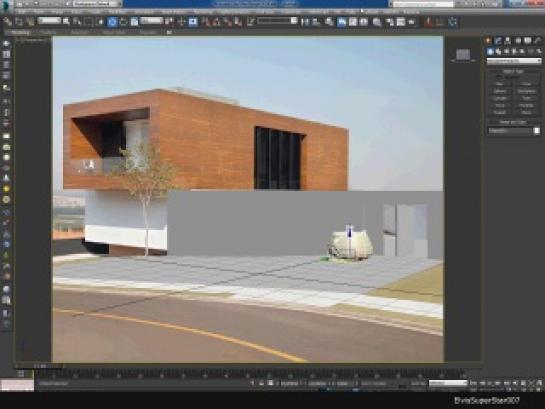Click the Select and Link tool
The height and width of the screenshot is (409, 545).
coord(7,22)
